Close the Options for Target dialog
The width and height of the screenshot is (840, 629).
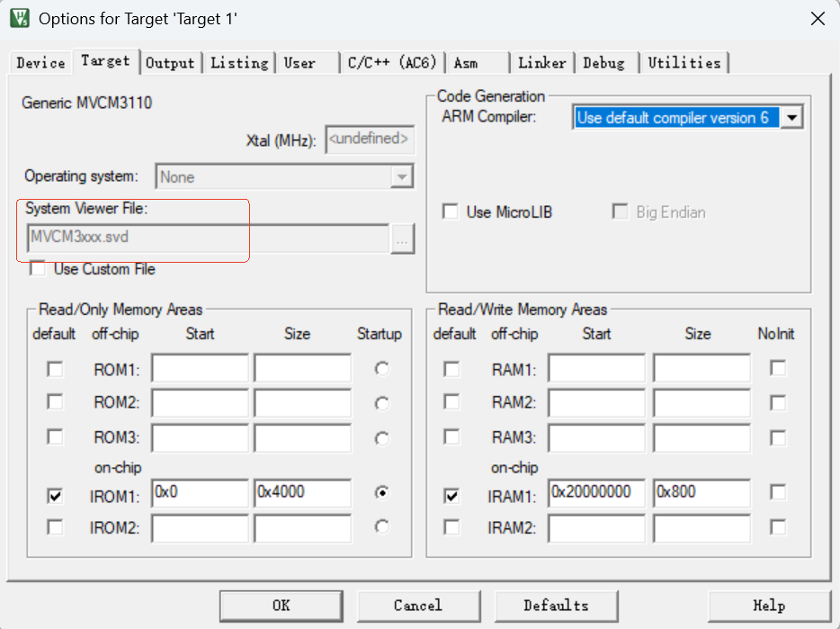pyautogui.click(x=817, y=19)
